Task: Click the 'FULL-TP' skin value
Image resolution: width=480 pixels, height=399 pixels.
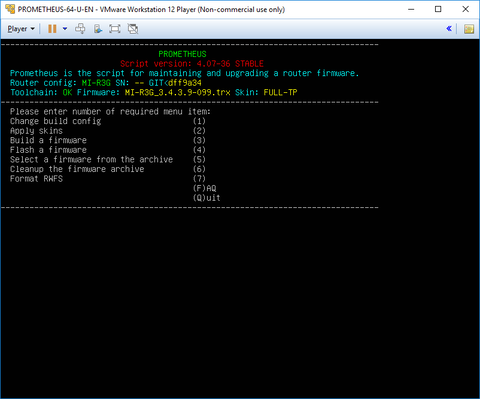Action: pos(280,92)
